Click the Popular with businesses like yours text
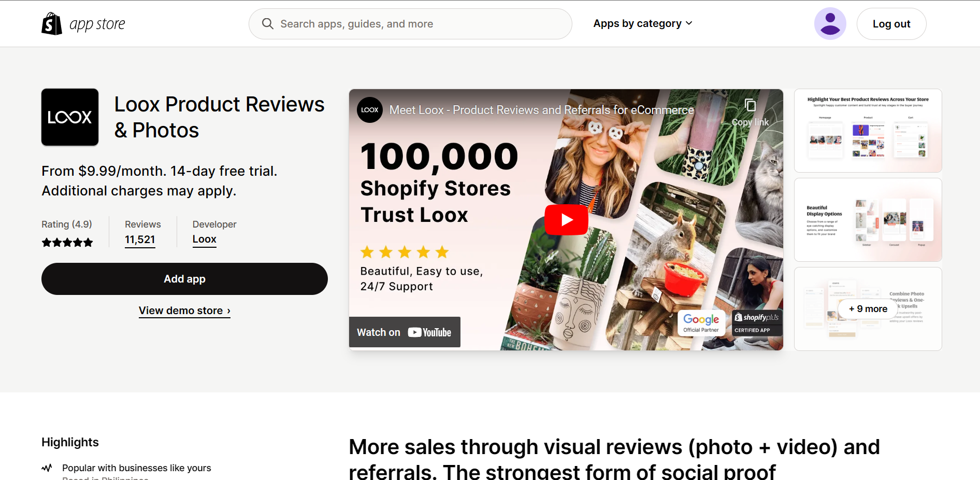980x480 pixels. [137, 468]
